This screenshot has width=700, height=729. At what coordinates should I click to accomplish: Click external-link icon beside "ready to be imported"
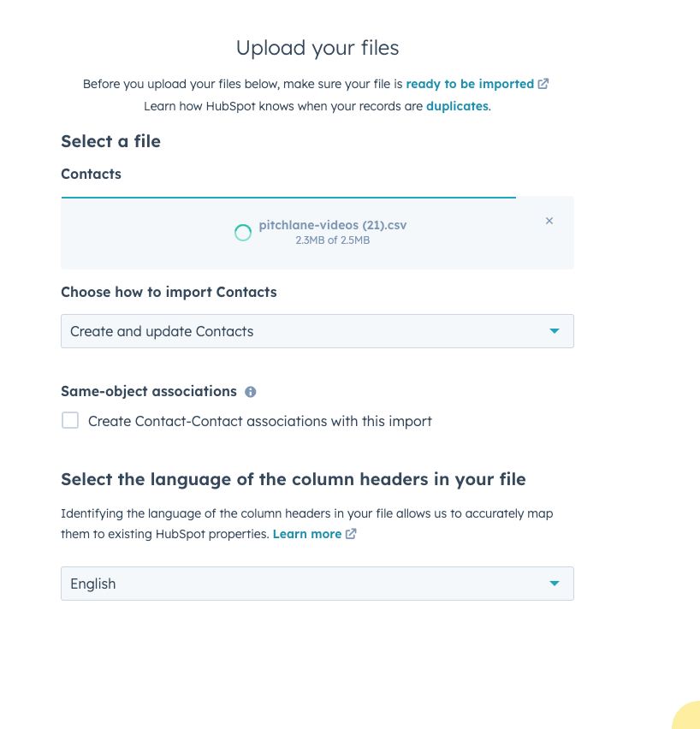543,84
